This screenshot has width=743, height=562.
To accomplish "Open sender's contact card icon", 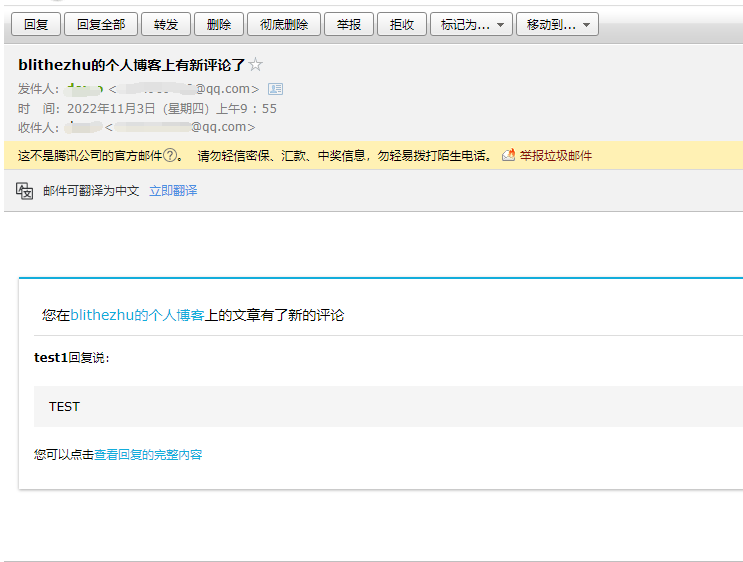I will pyautogui.click(x=276, y=89).
